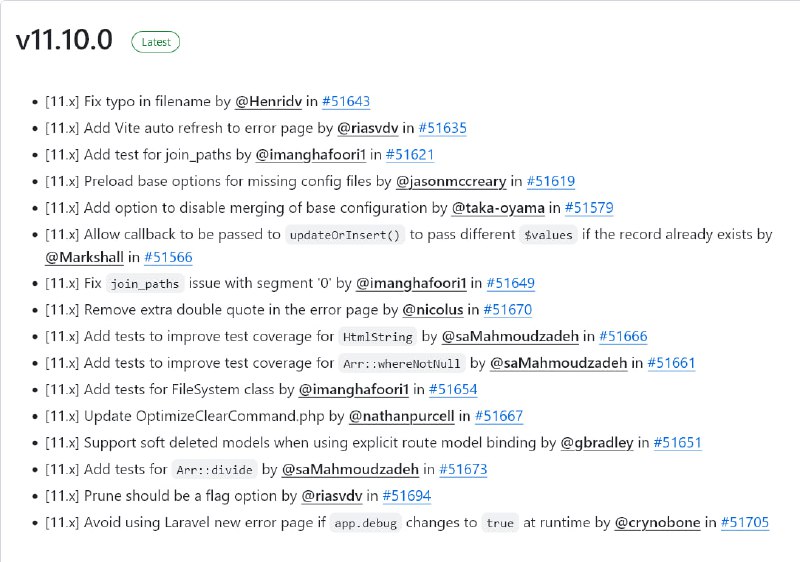Image resolution: width=800 pixels, height=562 pixels.
Task: Open @jasonmccreary's user profile
Action: click(x=451, y=181)
